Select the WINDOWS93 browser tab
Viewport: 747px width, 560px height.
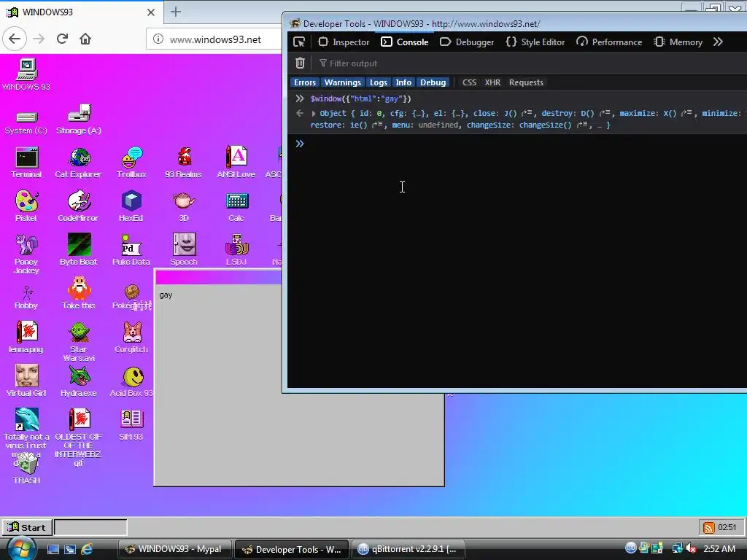[81, 12]
